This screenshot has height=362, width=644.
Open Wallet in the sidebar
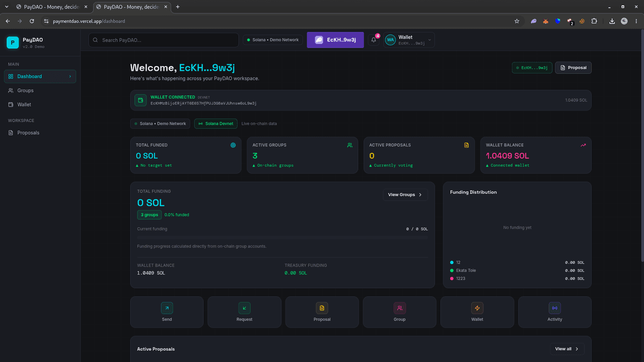click(x=40, y=105)
